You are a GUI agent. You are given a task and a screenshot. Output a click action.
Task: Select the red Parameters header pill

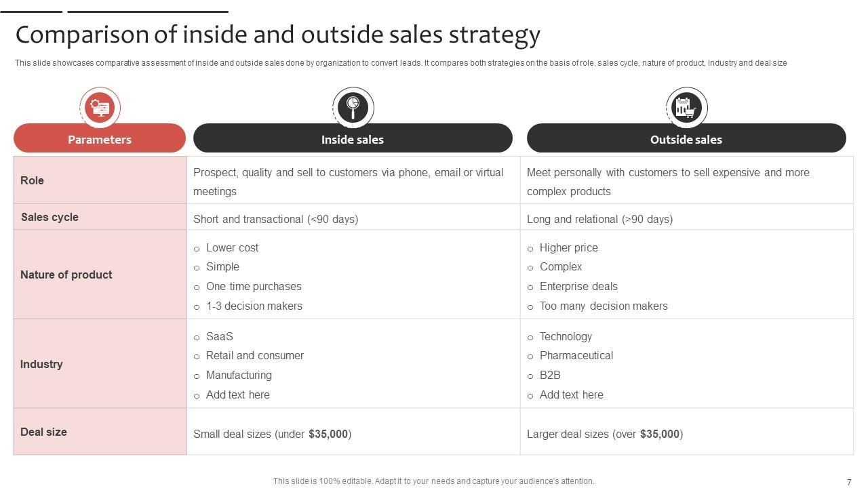pyautogui.click(x=100, y=139)
